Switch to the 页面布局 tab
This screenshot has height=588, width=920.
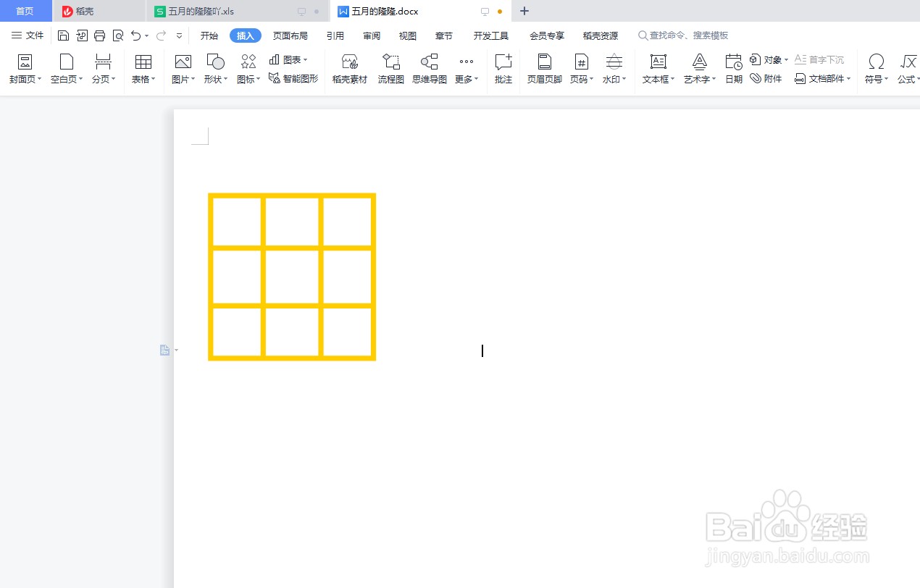point(290,35)
